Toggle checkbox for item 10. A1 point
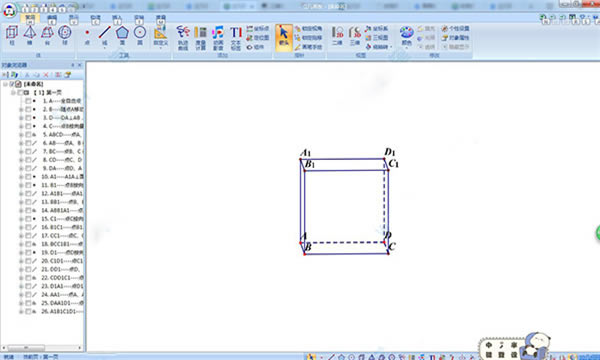The image size is (600, 360). pyautogui.click(x=28, y=177)
